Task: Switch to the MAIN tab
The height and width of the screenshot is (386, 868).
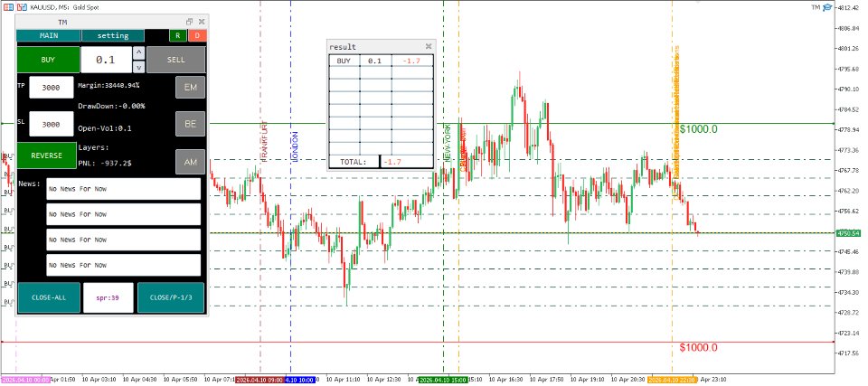Action: tap(48, 35)
